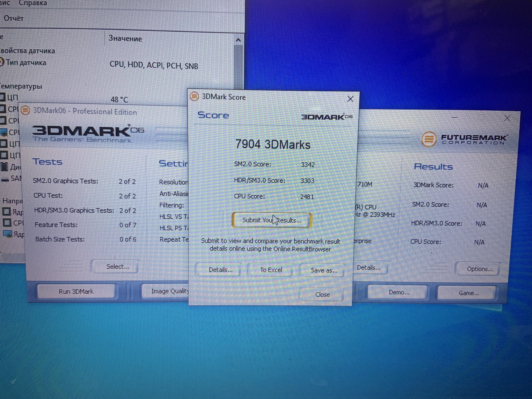532x399 pixels.
Task: Click the CPU Test label under Tests
Action: 48,196
